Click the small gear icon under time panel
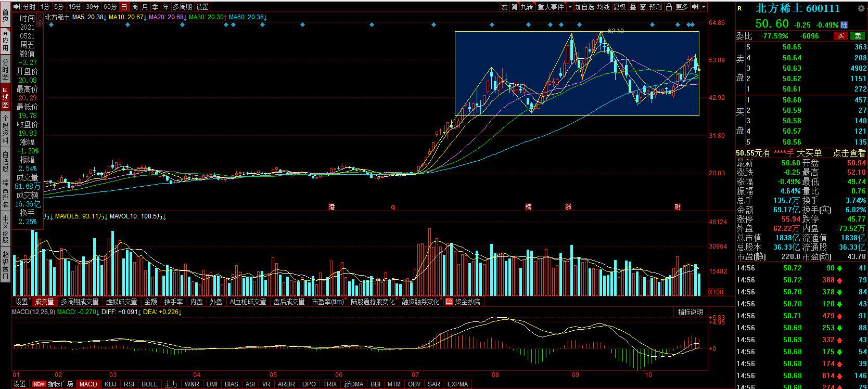The width and height of the screenshot is (868, 389). coord(40,24)
